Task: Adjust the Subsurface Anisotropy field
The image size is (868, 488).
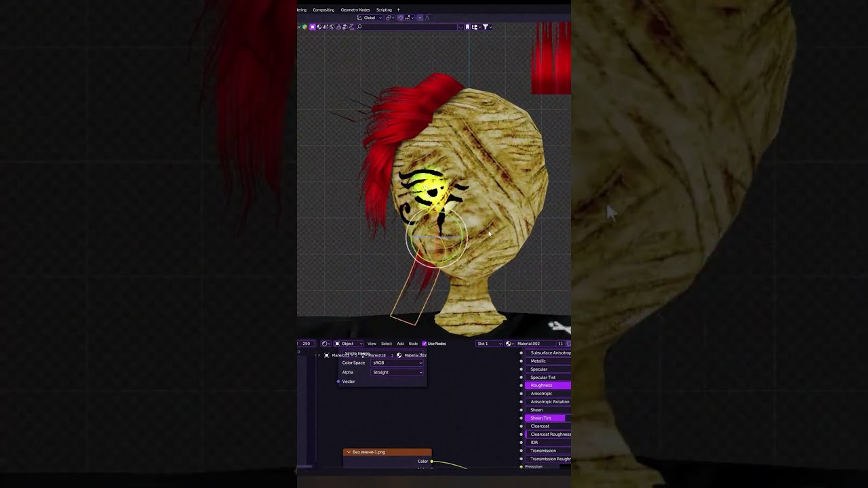Action: (549, 353)
